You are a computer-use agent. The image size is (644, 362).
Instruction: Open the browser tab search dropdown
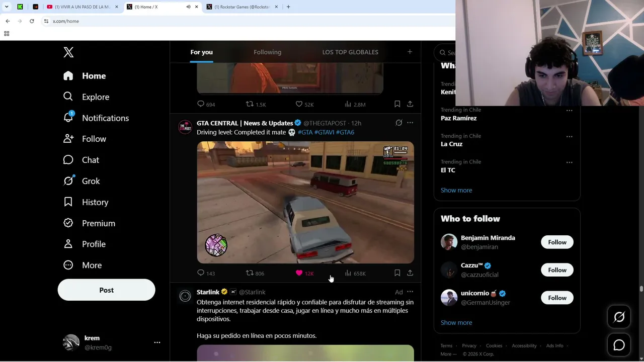click(x=7, y=7)
